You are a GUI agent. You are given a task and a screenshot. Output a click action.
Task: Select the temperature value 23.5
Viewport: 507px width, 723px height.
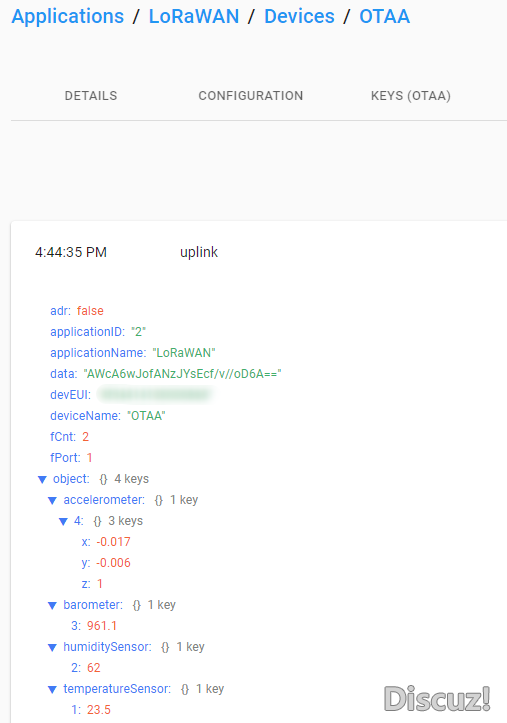coord(99,710)
